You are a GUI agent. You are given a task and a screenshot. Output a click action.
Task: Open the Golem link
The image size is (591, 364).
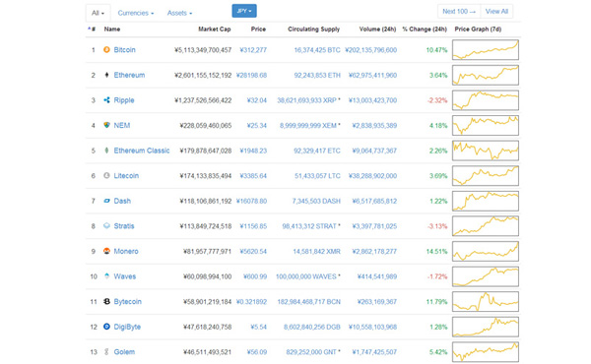(124, 352)
